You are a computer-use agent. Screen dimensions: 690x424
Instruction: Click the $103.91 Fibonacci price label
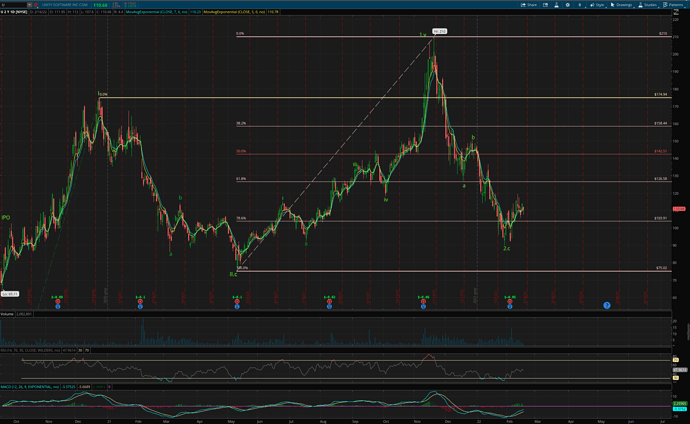click(661, 218)
